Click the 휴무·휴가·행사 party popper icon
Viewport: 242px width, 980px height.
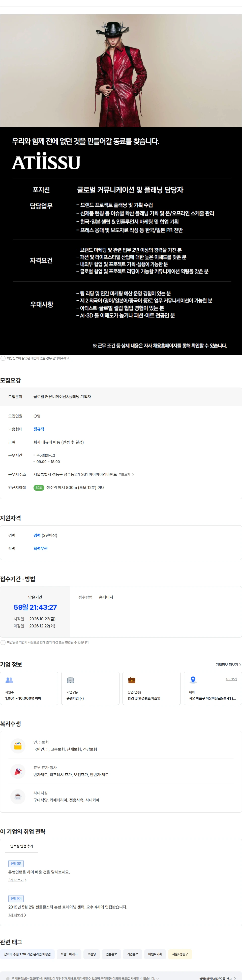point(18,771)
